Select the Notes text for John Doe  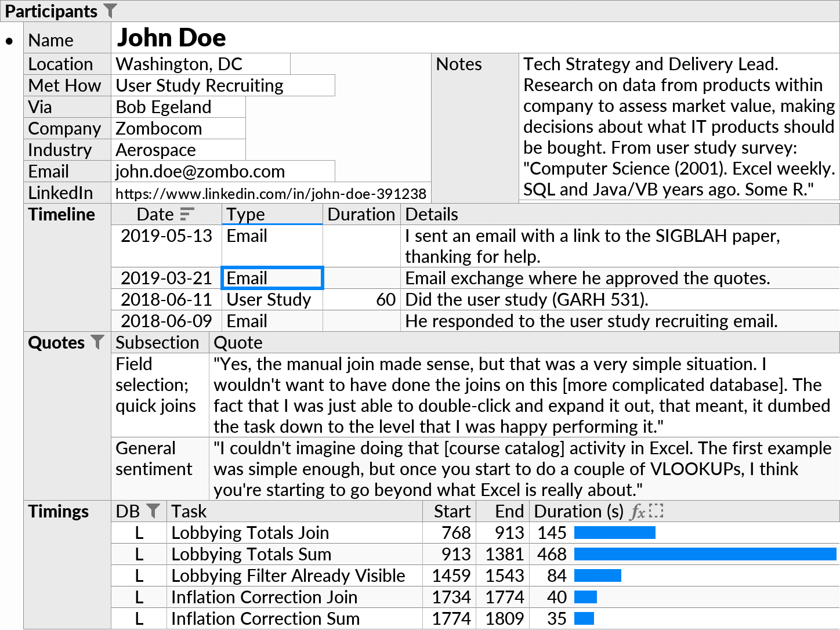(x=679, y=126)
